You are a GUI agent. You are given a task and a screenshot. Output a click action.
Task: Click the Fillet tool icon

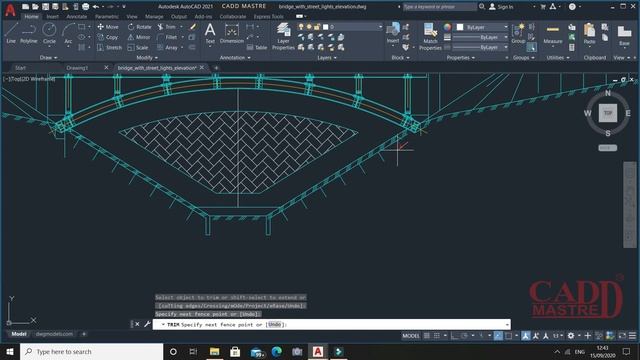(x=160, y=37)
